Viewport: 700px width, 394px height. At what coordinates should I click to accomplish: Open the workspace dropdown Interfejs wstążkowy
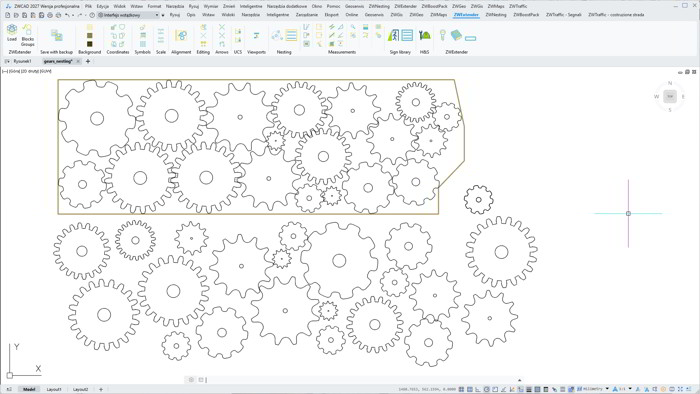128,15
